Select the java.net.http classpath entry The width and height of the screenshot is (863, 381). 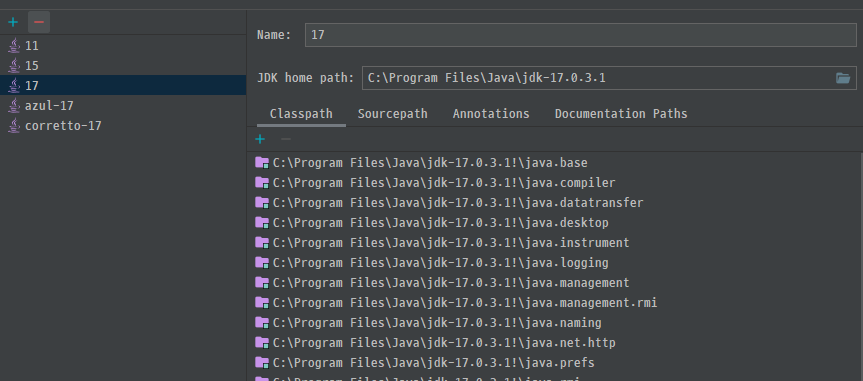(x=553, y=342)
